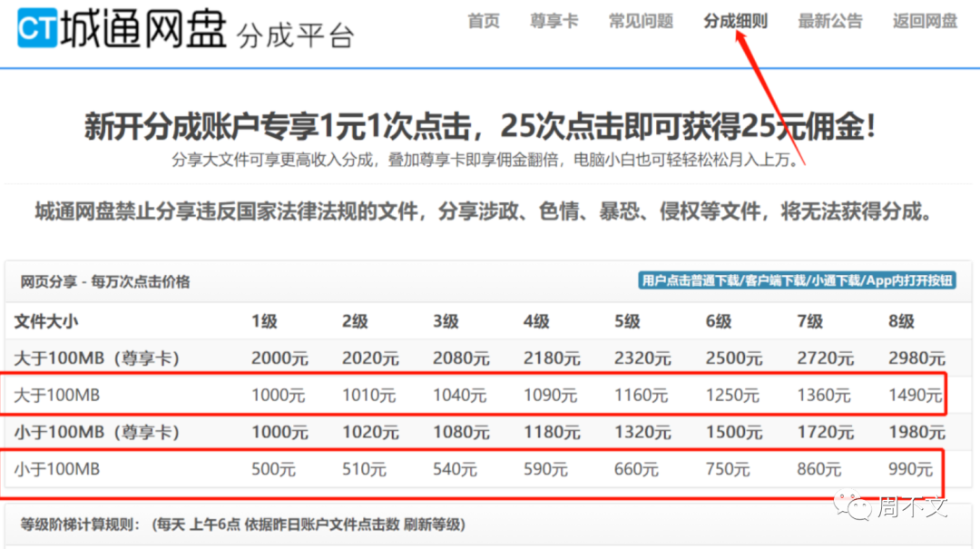980x549 pixels.
Task: Click the 3级 column header
Action: [x=446, y=322]
